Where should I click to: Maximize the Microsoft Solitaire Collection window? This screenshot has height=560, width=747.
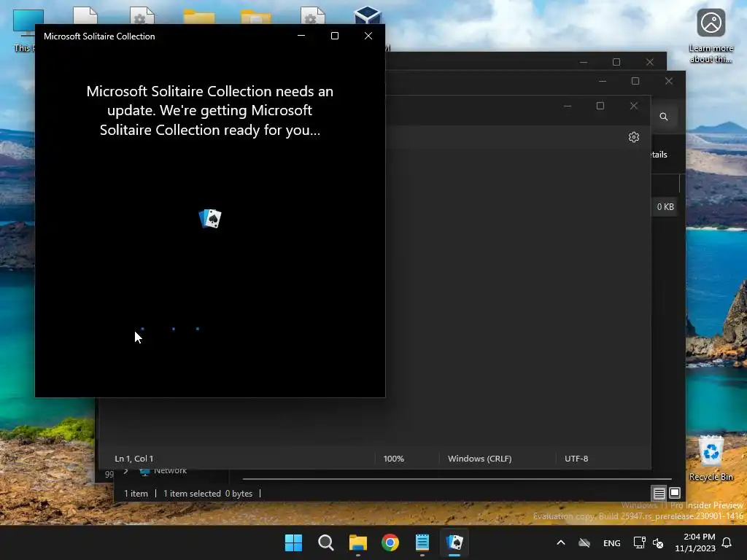(335, 36)
